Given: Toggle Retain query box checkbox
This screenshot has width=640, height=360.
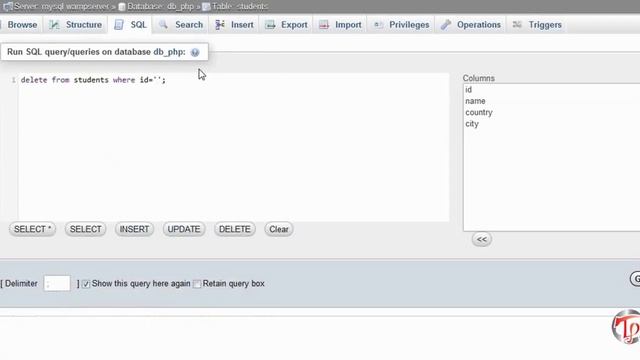Looking at the screenshot, I should click(197, 284).
